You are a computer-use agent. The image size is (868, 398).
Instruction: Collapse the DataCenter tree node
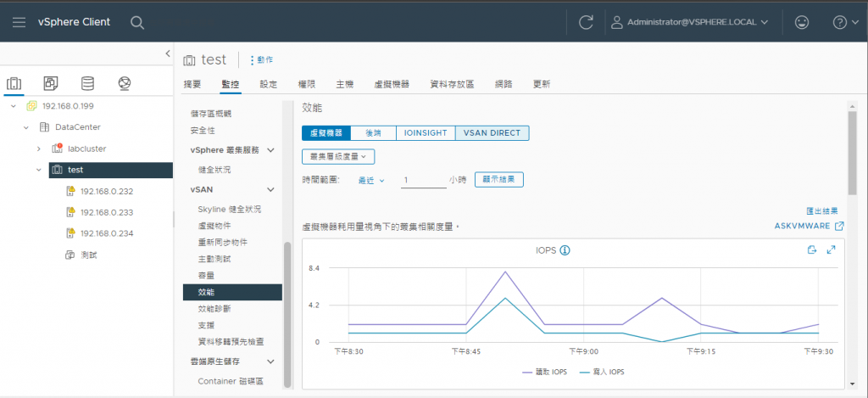(x=26, y=127)
